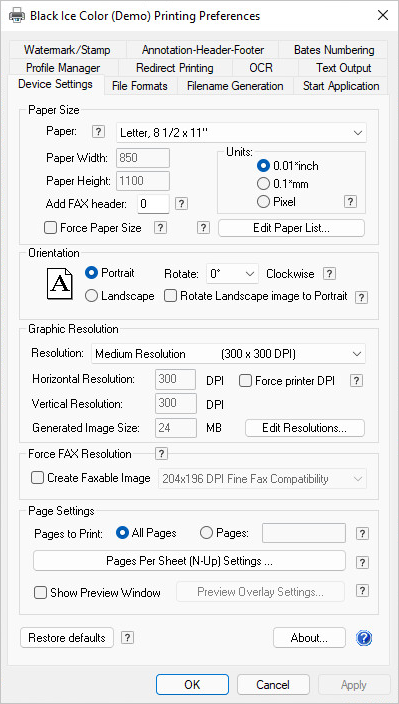Viewport: 399px width, 704px height.
Task: Switch to Watermark/Stamp tab
Action: coord(67,50)
